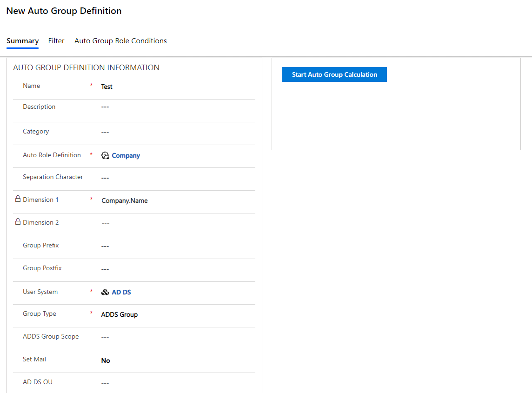Viewport: 532px width, 393px height.
Task: Open the Company lookup link
Action: coord(126,156)
